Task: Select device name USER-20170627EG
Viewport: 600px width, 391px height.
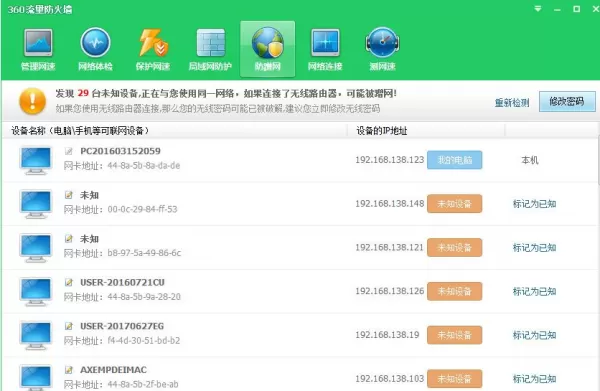Action: click(x=122, y=326)
